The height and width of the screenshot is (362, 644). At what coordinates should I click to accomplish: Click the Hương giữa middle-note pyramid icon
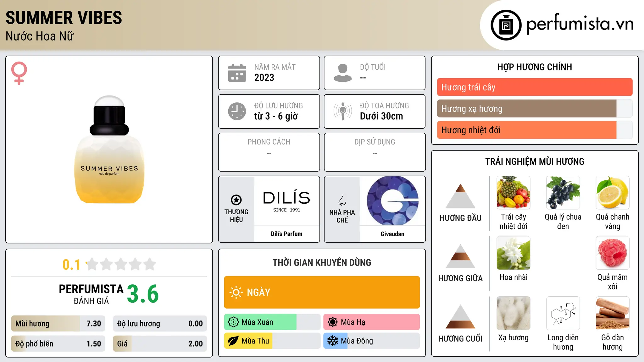pos(460,256)
